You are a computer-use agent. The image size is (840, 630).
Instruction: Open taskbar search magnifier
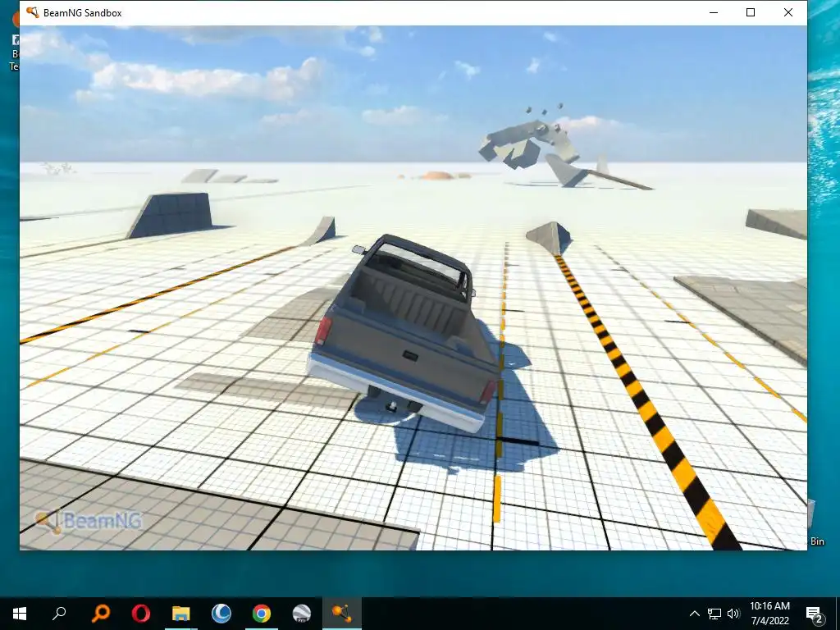pyautogui.click(x=59, y=614)
